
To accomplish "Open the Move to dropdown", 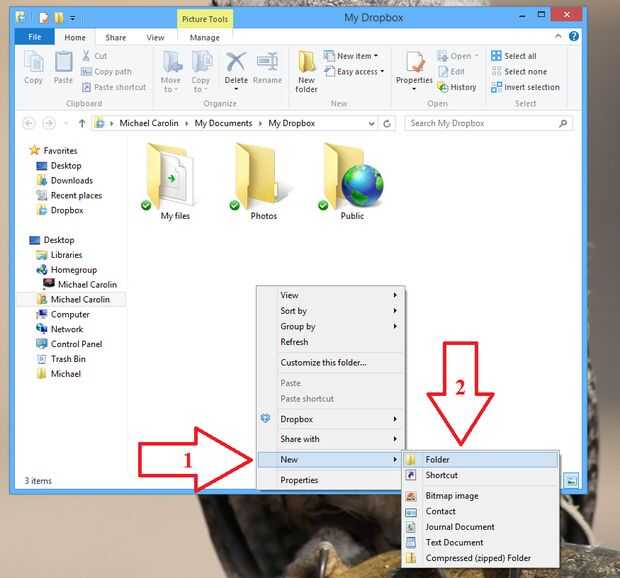I will coord(171,72).
